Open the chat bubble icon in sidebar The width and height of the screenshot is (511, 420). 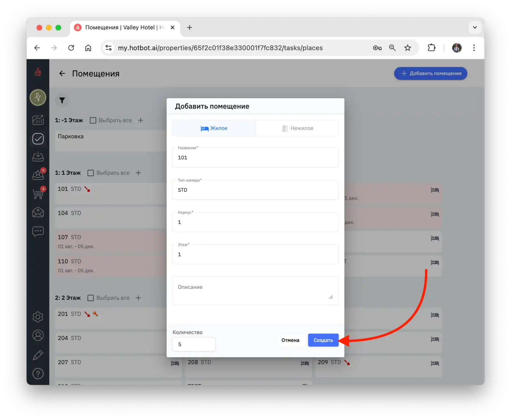point(38,232)
